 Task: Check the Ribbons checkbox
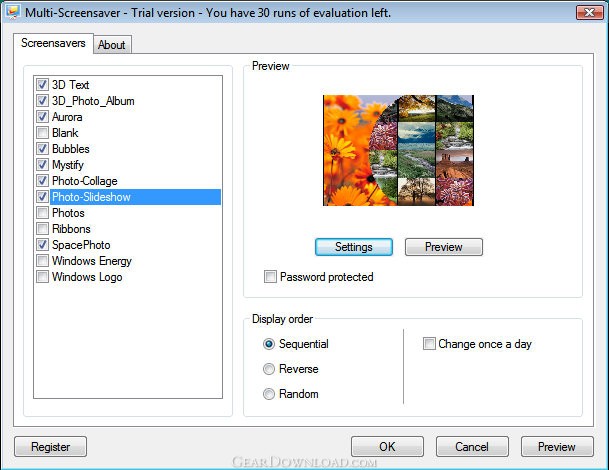point(42,228)
